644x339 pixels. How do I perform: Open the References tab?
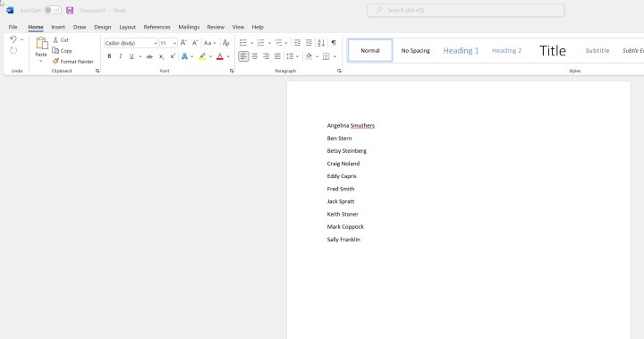click(157, 27)
